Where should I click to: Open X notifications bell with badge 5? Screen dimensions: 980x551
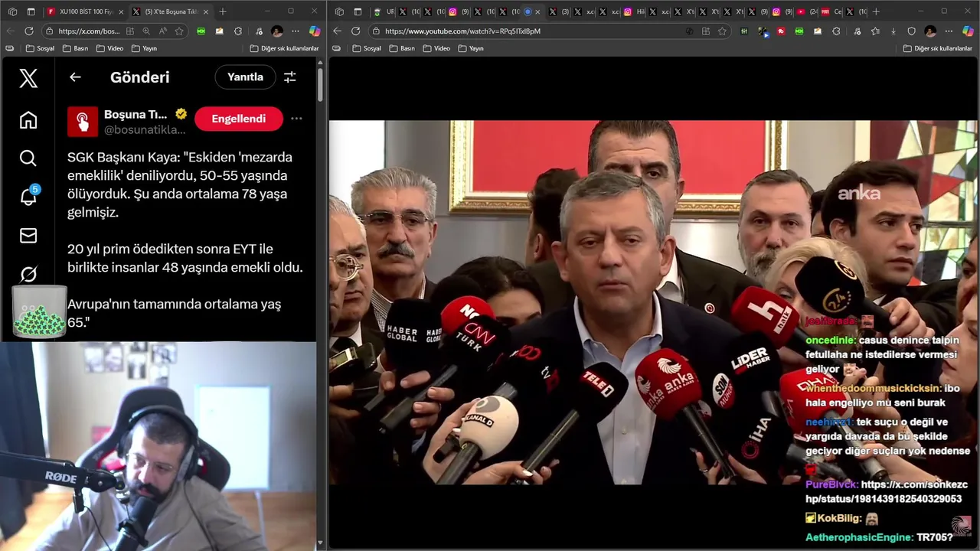click(29, 196)
